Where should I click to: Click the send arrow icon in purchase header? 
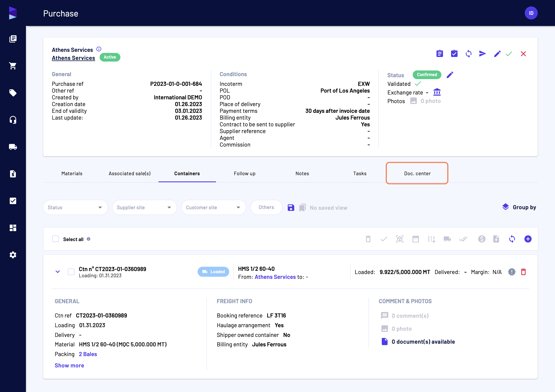[x=482, y=54]
